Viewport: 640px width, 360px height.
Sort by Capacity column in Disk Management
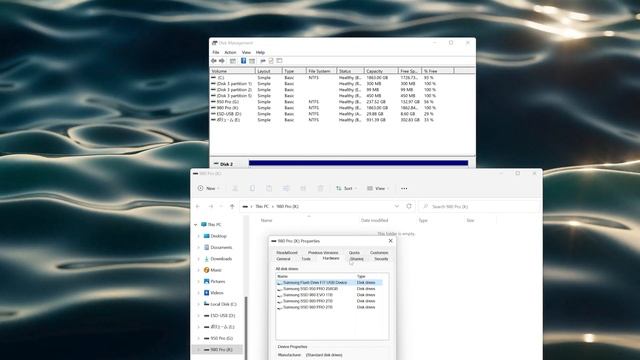tap(381, 71)
